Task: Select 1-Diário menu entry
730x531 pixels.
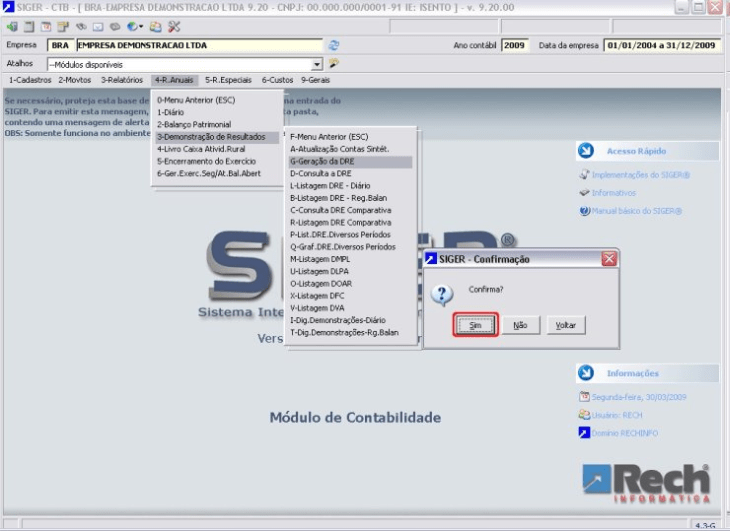Action: click(217, 112)
